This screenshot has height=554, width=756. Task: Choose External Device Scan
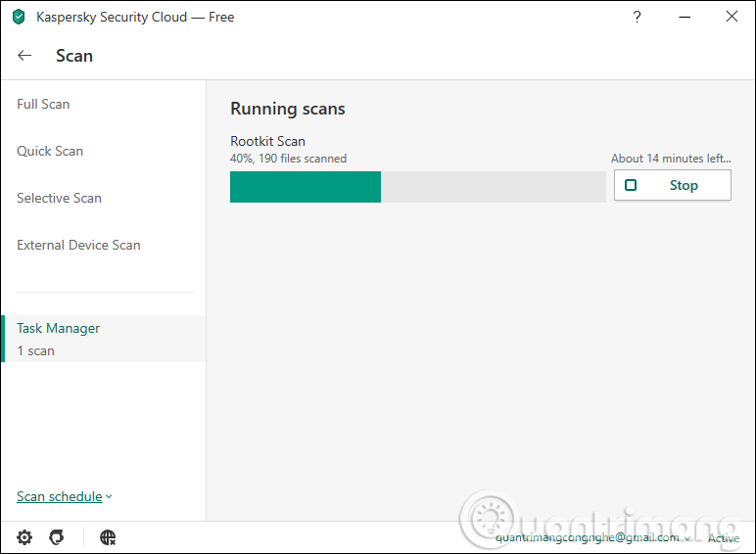click(78, 245)
